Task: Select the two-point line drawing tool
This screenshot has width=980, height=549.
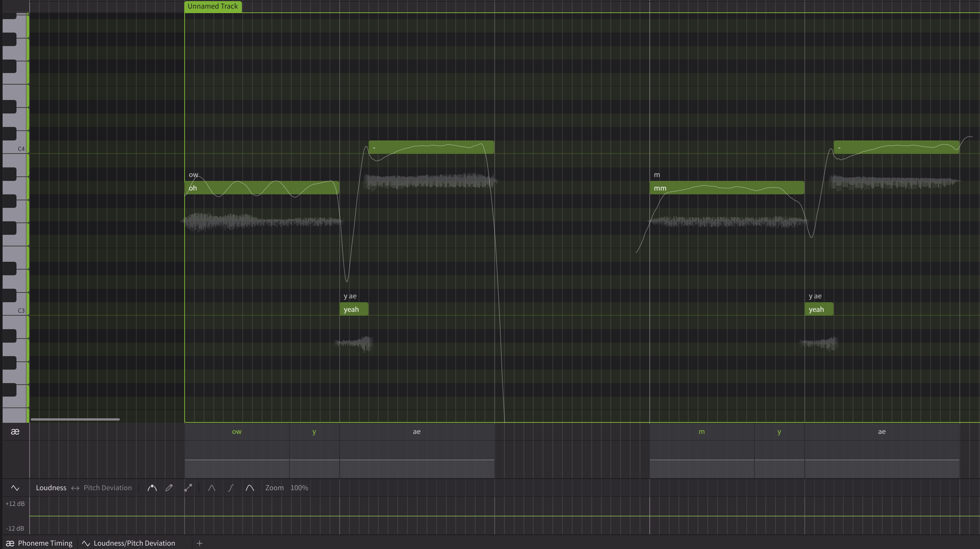Action: 188,488
